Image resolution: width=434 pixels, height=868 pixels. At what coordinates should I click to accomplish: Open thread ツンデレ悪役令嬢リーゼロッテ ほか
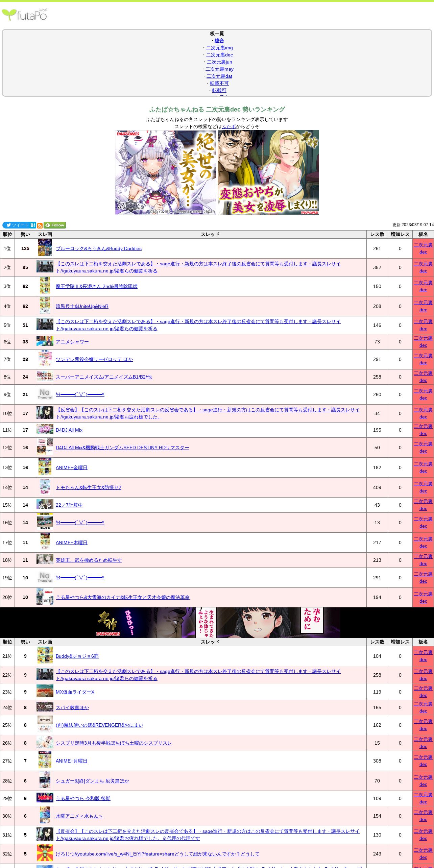click(94, 359)
